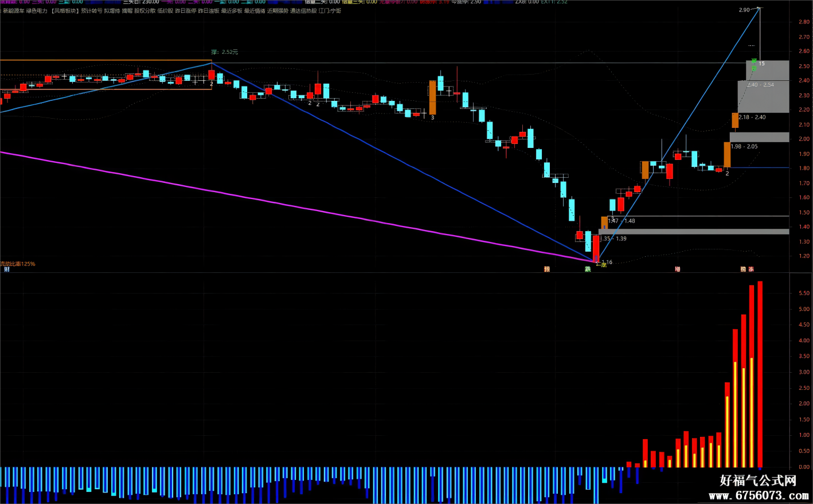Click the yellow 急 arrow marker at 1.16 low
Image resolution: width=813 pixels, height=504 pixels.
[601, 265]
